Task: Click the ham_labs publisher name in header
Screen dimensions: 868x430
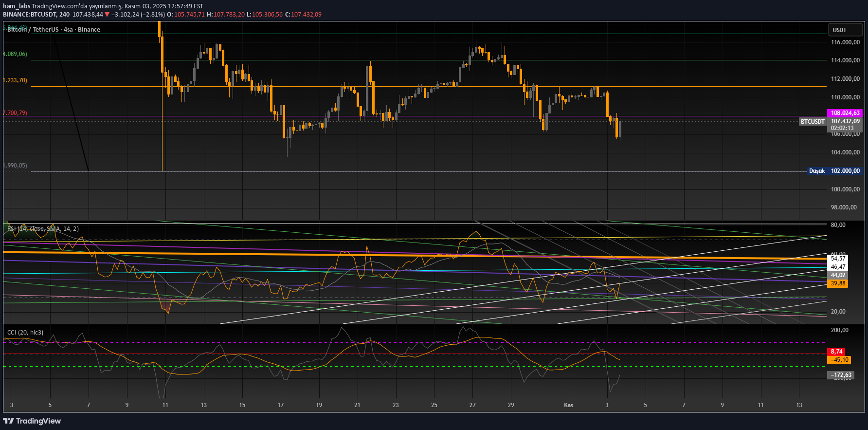Action: (17, 6)
